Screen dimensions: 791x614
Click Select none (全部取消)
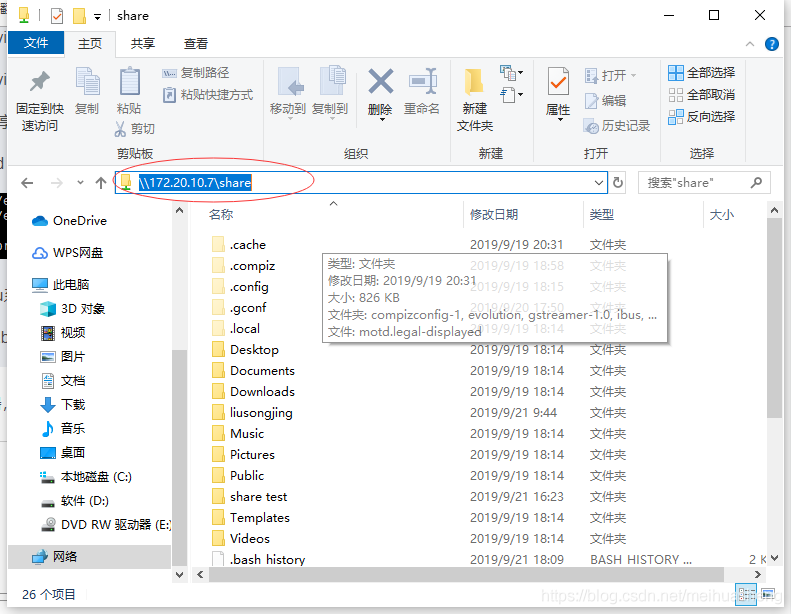[701, 95]
